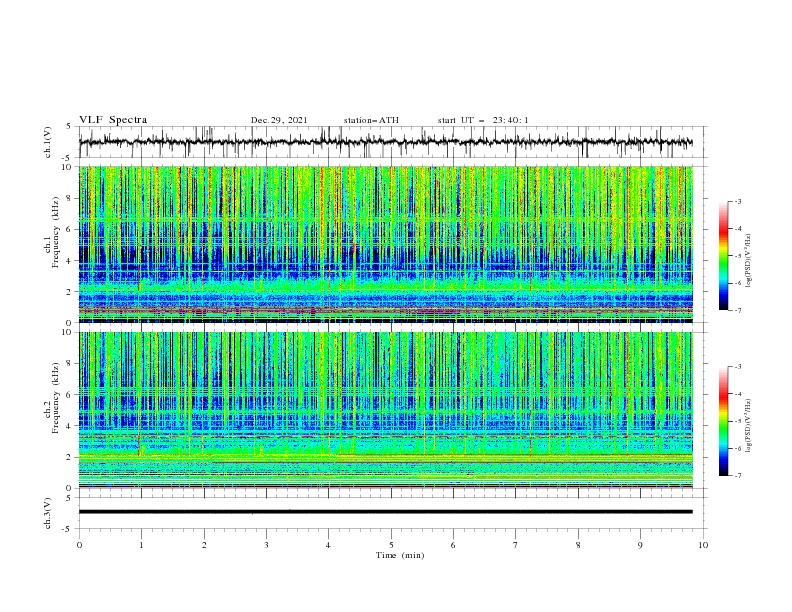Click the flat ch.3 voltage trace

tap(385, 512)
